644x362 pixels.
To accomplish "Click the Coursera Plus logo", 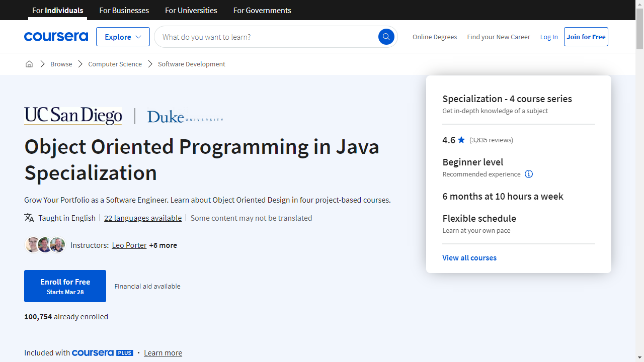I will [x=103, y=352].
